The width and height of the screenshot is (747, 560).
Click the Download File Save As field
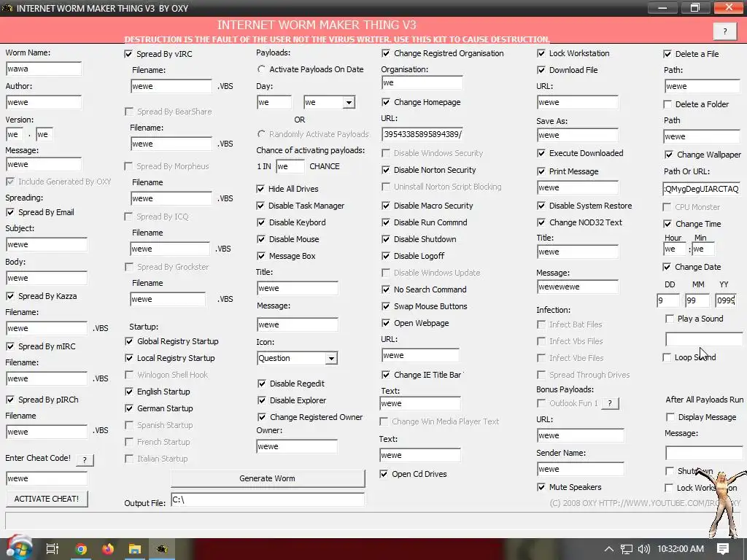578,135
